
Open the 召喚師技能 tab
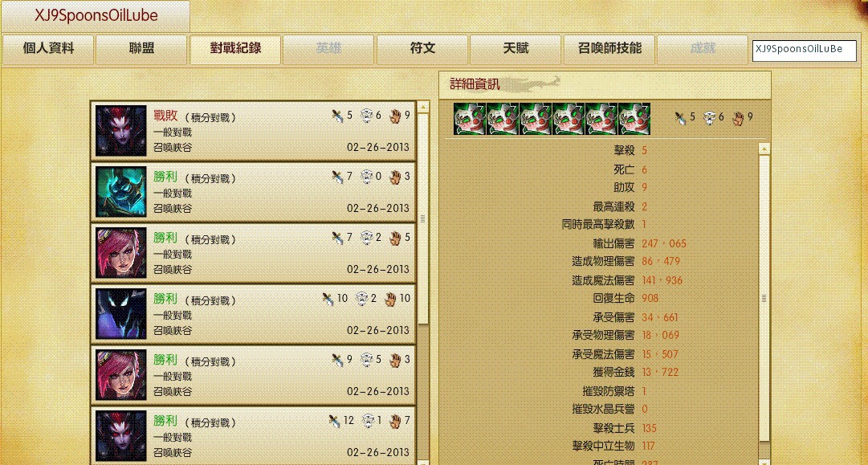point(609,49)
